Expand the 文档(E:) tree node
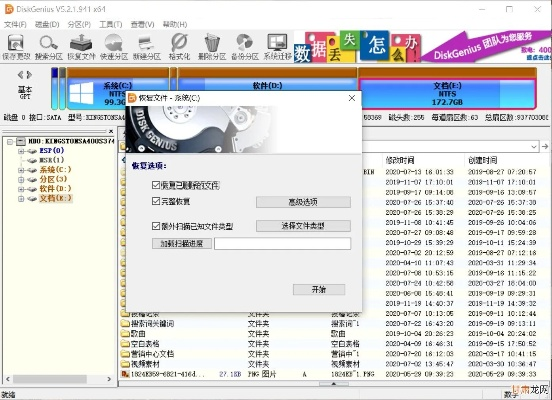This screenshot has height=400, width=552. [x=21, y=199]
